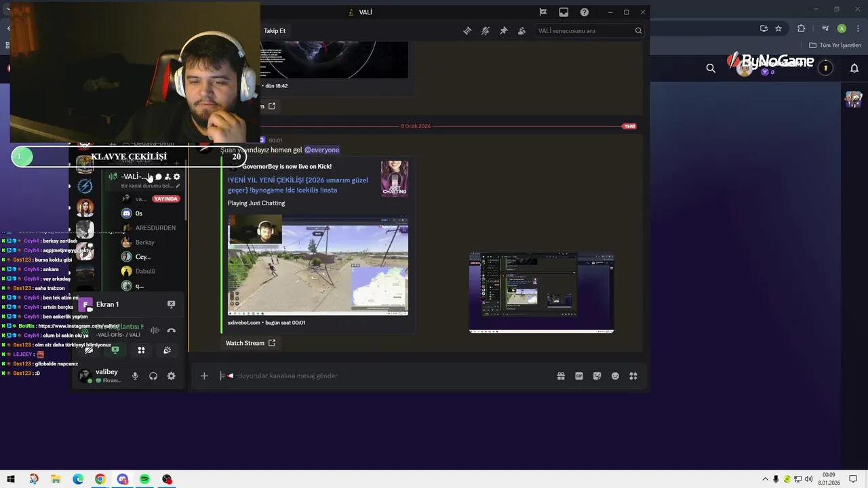The height and width of the screenshot is (488, 868).
Task: Open Tüm Yer İşaretleri bookmarks folder
Action: point(835,45)
